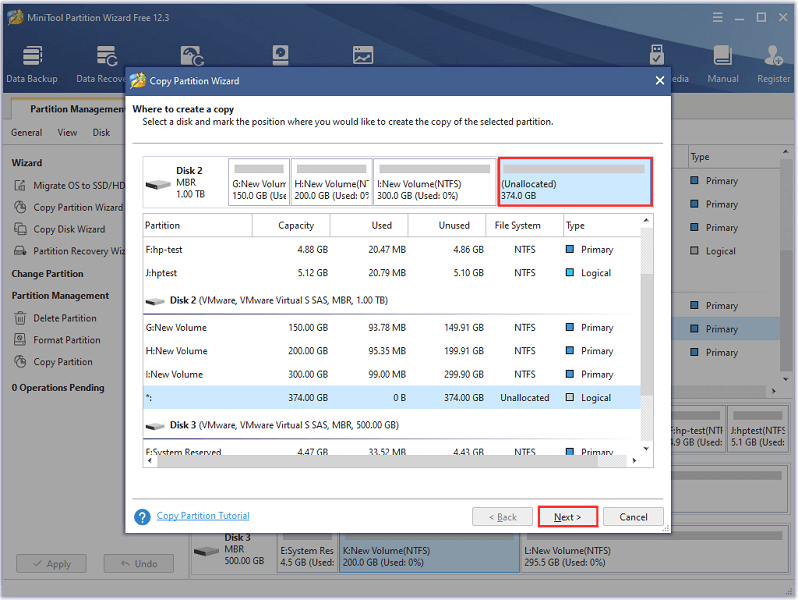Select the J:hptest partition row
798x600 pixels.
click(x=391, y=273)
